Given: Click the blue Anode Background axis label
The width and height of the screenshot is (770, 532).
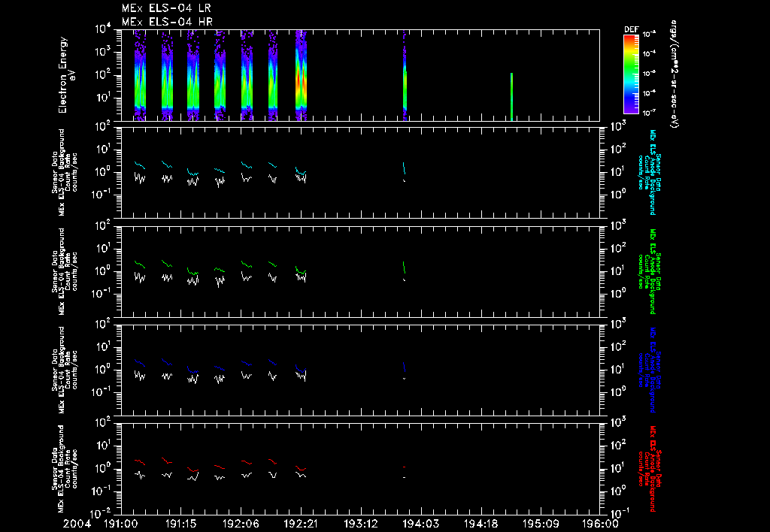Looking at the screenshot, I should [x=649, y=370].
